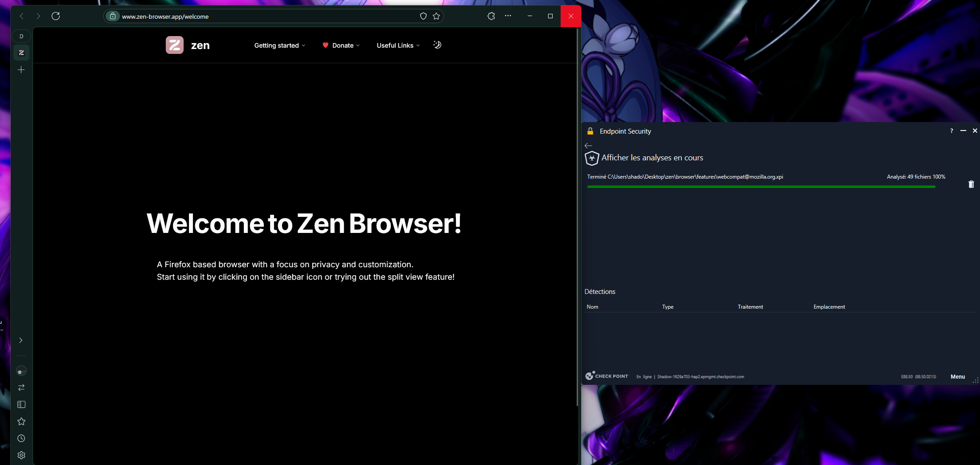Click the 'Analysé: 49 fichiers 100%' status
980x465 pixels.
coord(916,177)
